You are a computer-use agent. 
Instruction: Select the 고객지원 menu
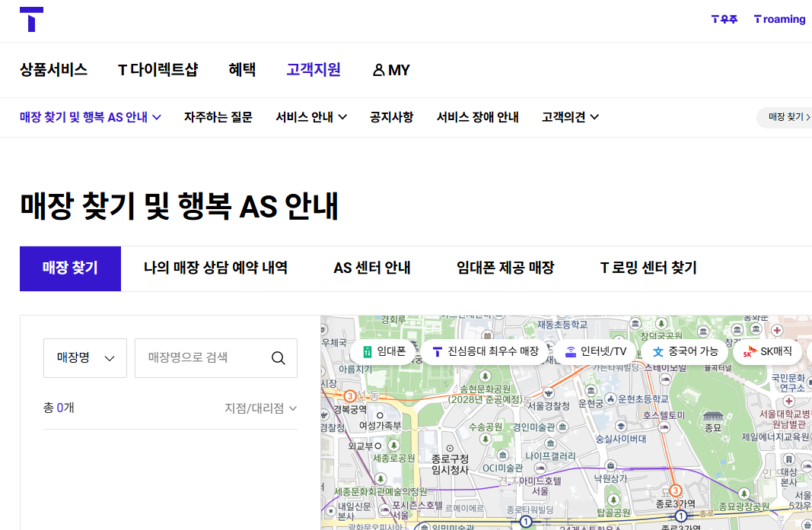(x=314, y=70)
